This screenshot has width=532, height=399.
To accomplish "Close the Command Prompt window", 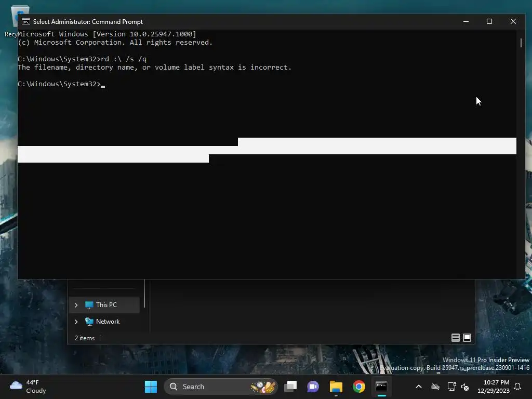I will [513, 21].
